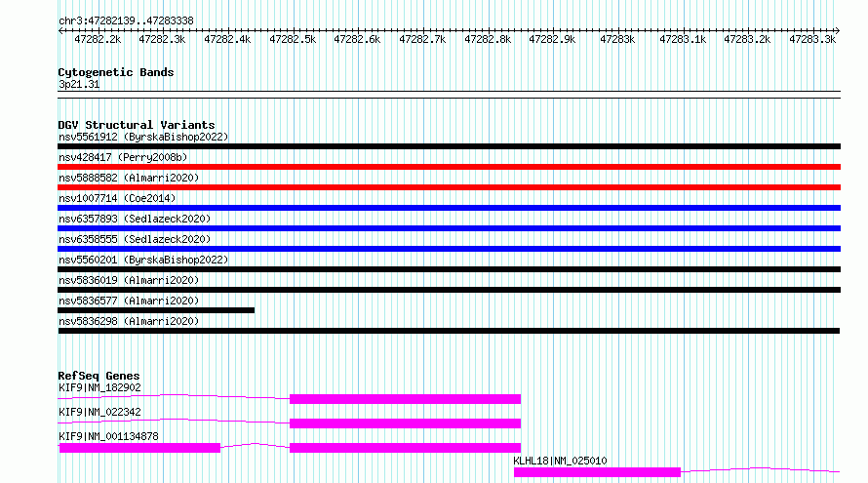Click the 47282.9k ruler tick label
Screen dimensions: 868x483
[x=552, y=40]
